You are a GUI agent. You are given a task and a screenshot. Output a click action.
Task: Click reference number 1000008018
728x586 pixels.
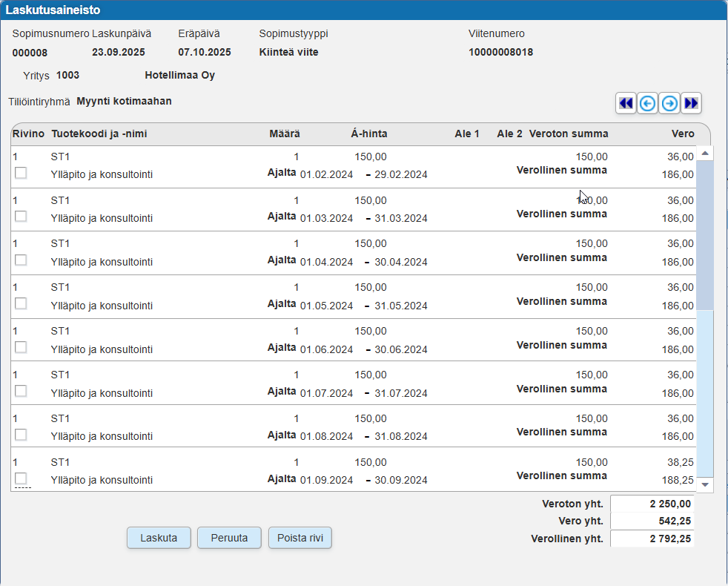500,52
